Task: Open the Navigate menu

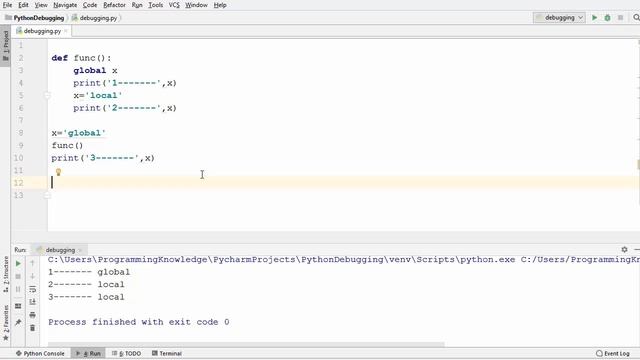Action: [x=65, y=5]
